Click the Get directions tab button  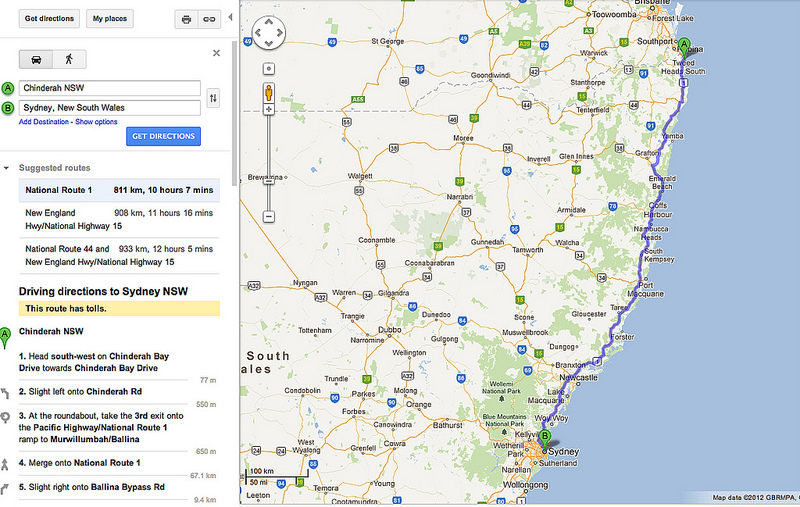(49, 19)
